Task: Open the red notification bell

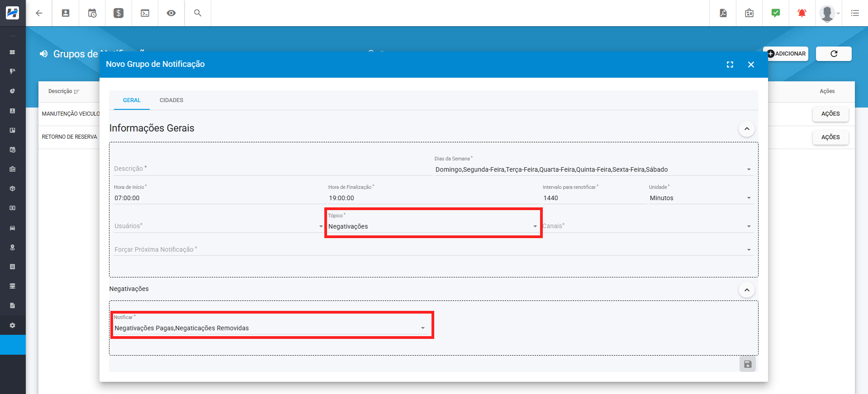Action: tap(802, 13)
